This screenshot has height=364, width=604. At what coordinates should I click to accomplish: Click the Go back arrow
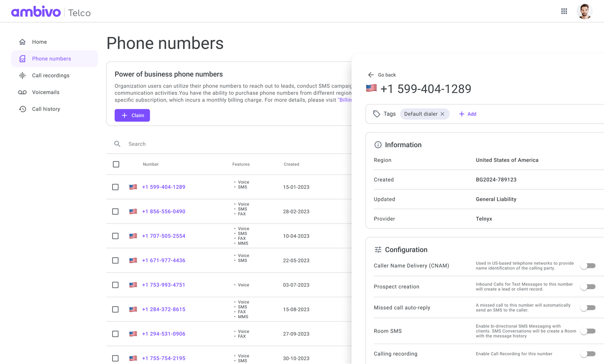pos(371,75)
